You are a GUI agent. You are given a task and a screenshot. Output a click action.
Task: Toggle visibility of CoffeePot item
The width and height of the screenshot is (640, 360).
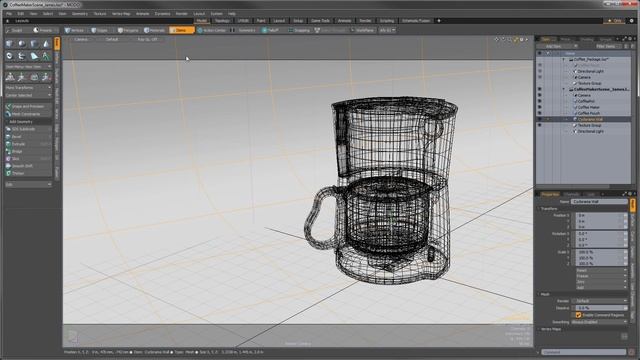pyautogui.click(x=540, y=101)
